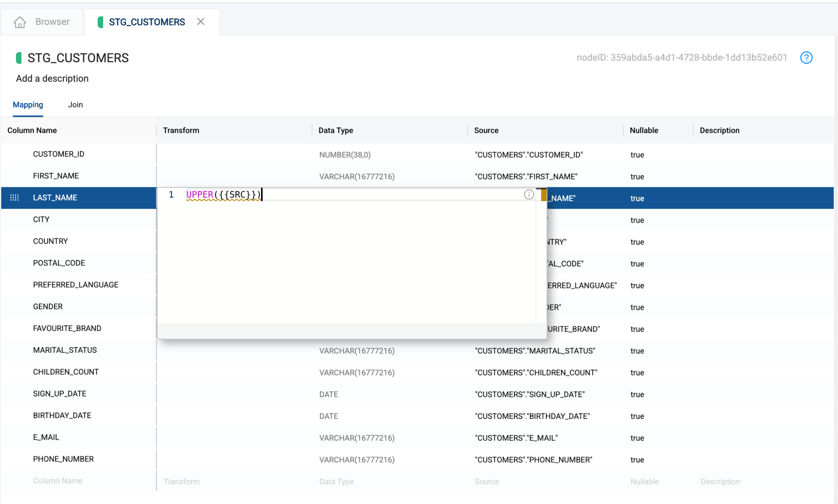Image resolution: width=838 pixels, height=504 pixels.
Task: Select the E_MAIL column name
Action: (x=46, y=437)
